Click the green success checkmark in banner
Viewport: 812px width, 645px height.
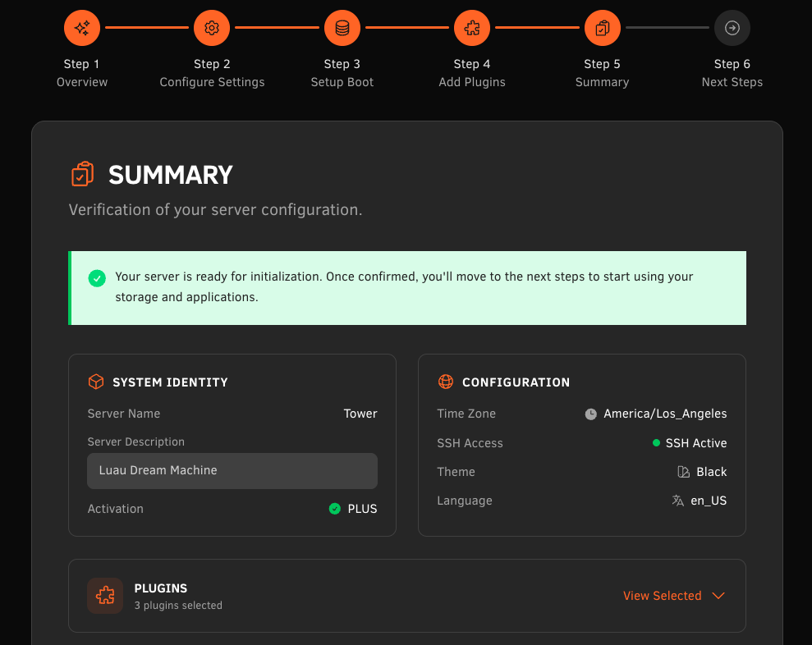coord(97,278)
